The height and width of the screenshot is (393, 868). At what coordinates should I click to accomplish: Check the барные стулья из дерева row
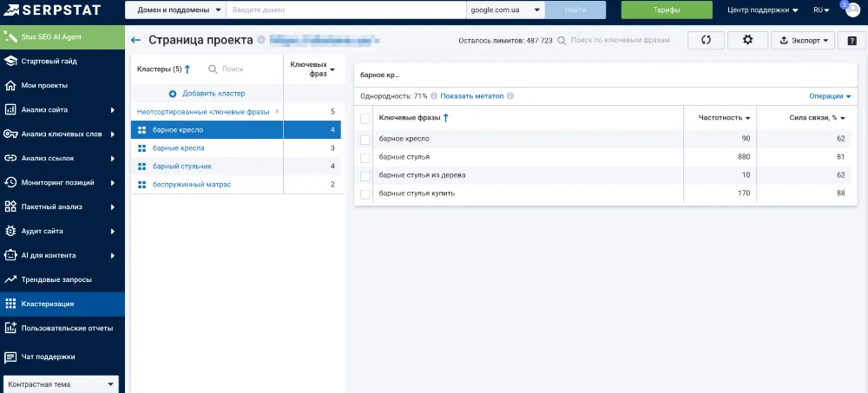[x=365, y=176]
